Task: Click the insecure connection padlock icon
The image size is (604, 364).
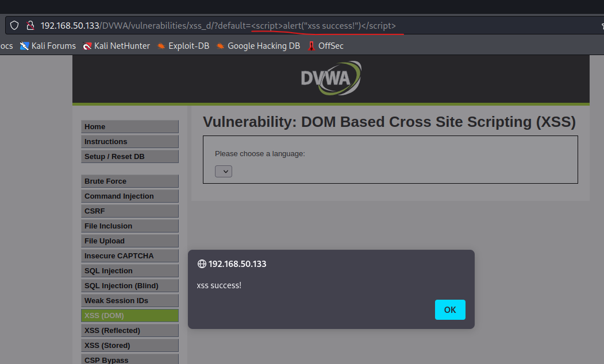Action: tap(30, 25)
